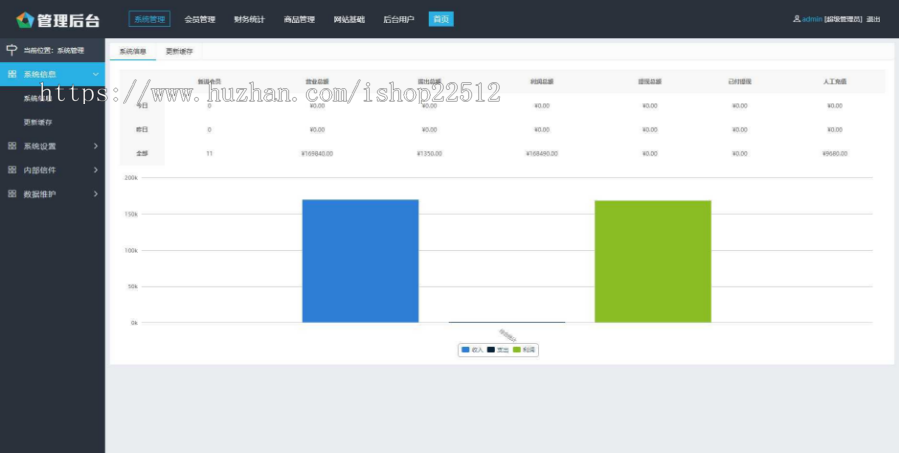Click the 昨日 row label
The image size is (900, 453).
(142, 130)
